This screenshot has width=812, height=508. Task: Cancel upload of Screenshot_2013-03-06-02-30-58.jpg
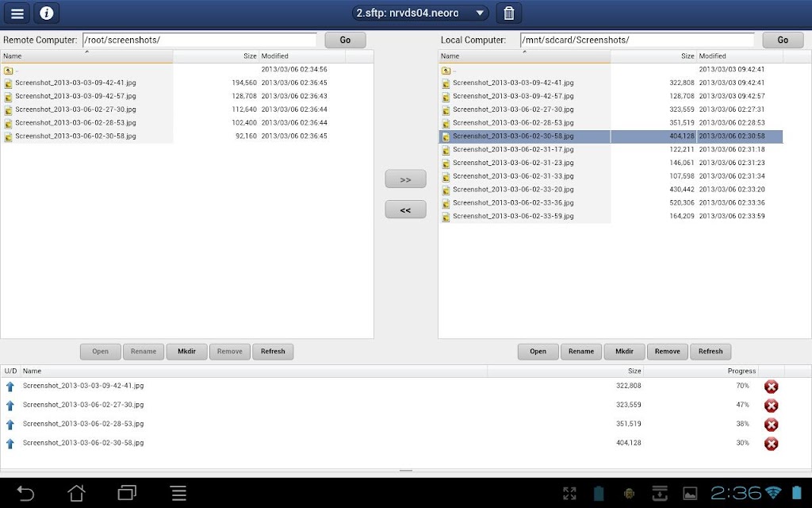(771, 444)
